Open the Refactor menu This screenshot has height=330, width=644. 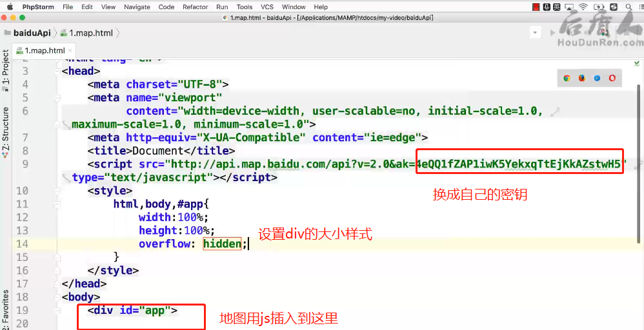click(195, 7)
